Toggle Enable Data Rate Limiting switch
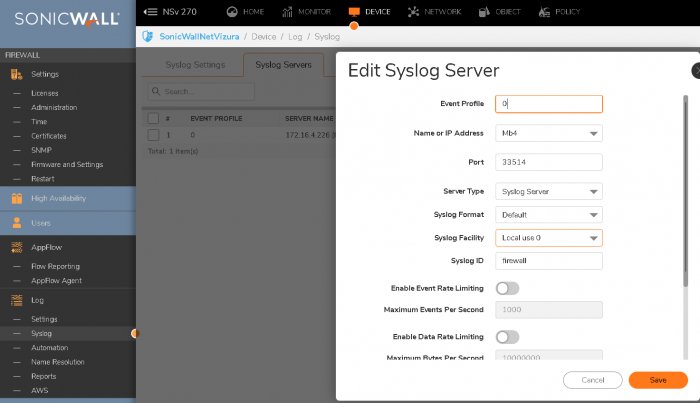 [507, 337]
